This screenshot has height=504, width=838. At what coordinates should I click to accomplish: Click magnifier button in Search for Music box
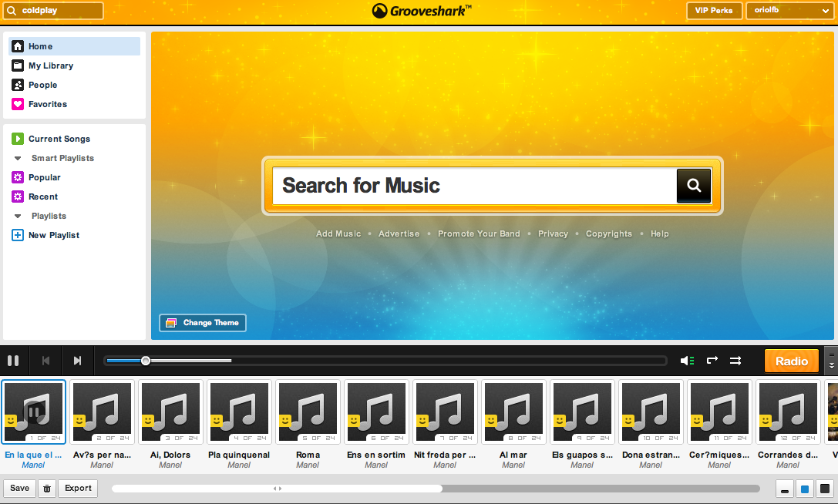point(694,186)
